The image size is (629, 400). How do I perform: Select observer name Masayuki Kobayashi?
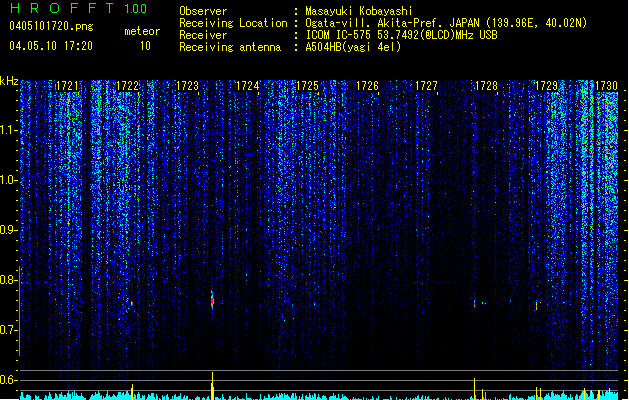359,11
